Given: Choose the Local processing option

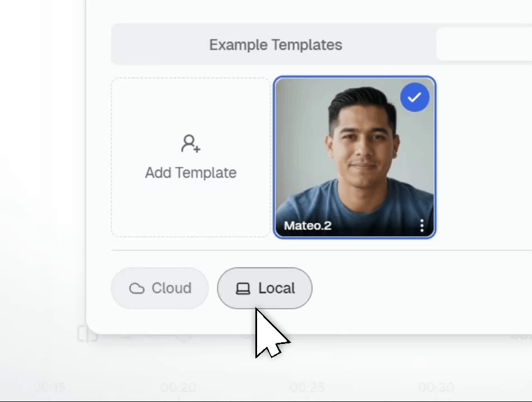Looking at the screenshot, I should click(x=265, y=288).
